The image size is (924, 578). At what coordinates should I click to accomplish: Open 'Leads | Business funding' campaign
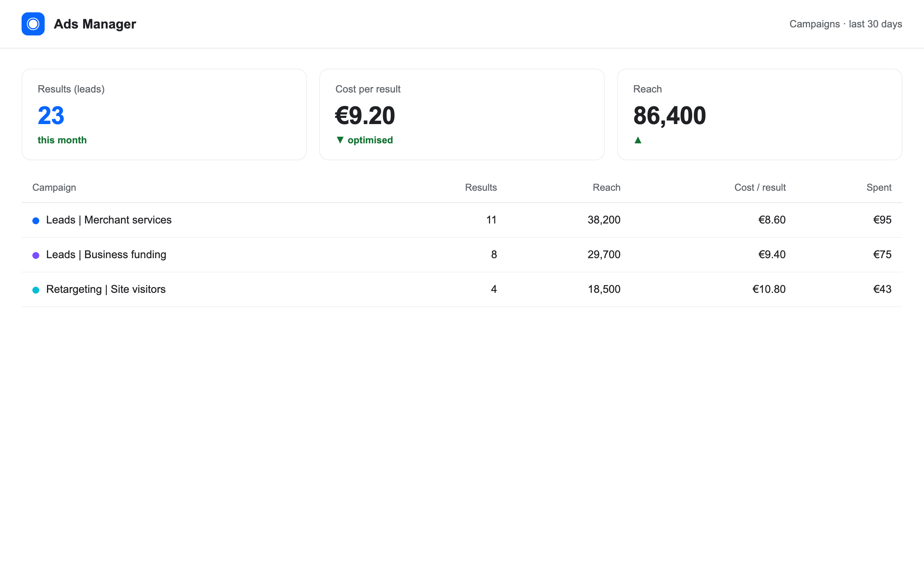(x=106, y=254)
